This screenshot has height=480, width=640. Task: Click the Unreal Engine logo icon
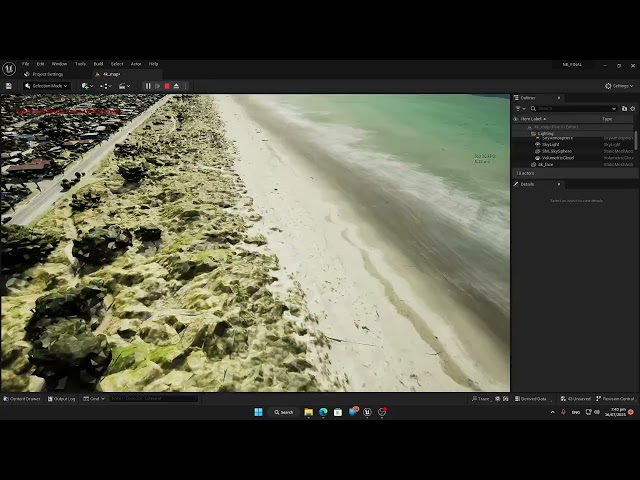pyautogui.click(x=9, y=68)
